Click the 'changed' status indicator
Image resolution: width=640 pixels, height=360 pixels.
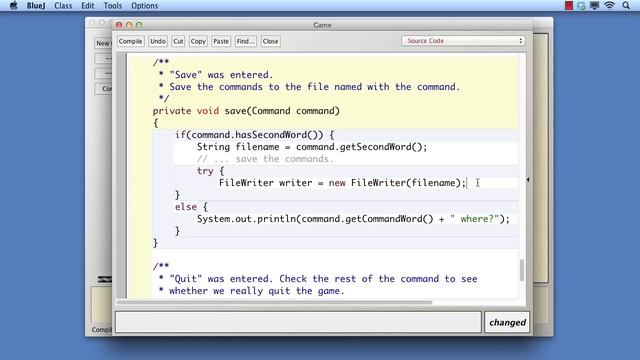pos(507,322)
